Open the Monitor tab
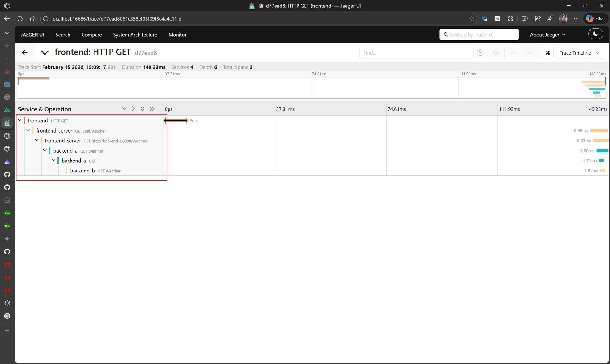Screen dimensions: 610x364 [178, 35]
